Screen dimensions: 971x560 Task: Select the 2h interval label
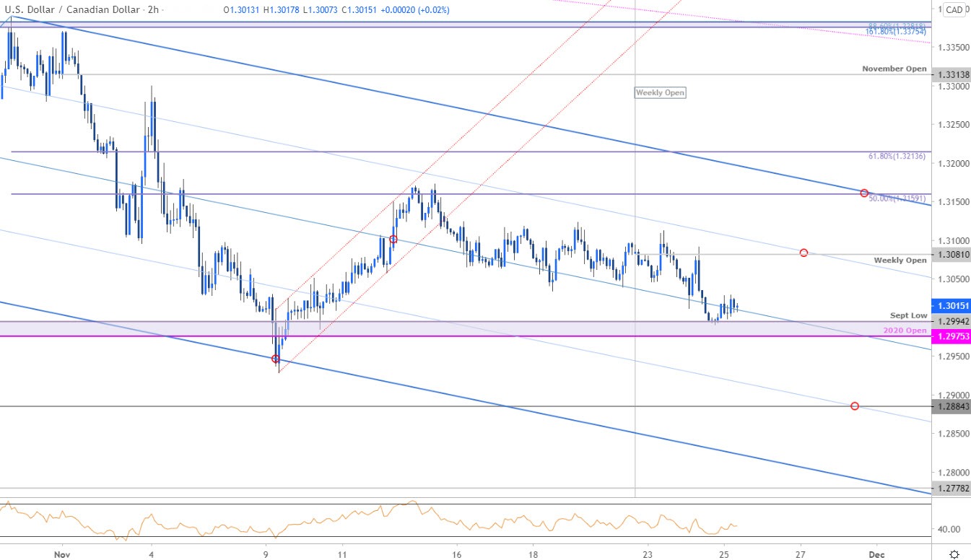pos(153,10)
